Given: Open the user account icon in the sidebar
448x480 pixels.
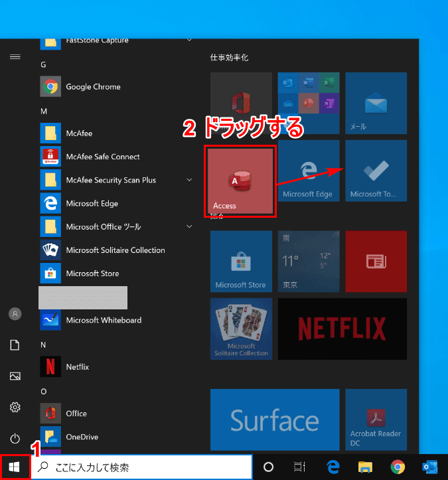Looking at the screenshot, I should coord(15,314).
